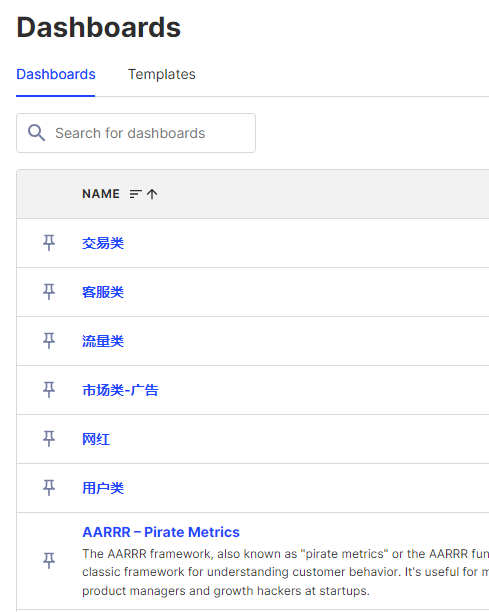Screen dimensions: 489x612
Task: Click the search magnifier icon
Action: [36, 133]
